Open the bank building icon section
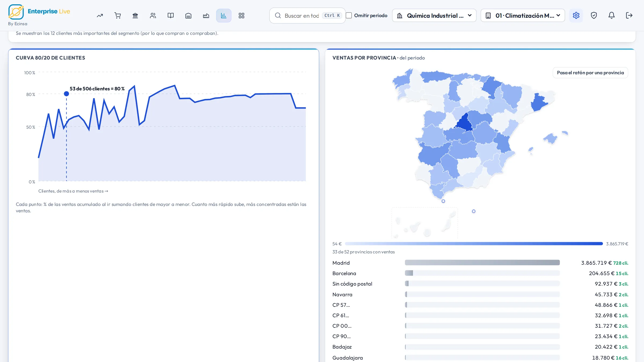Viewport: 644px width, 362px height. pos(135,16)
